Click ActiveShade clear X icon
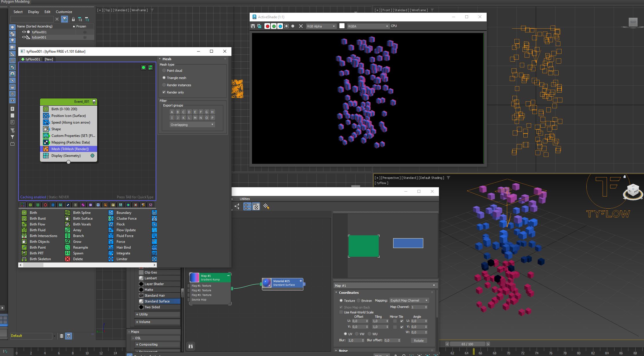This screenshot has height=356, width=644. (x=301, y=26)
